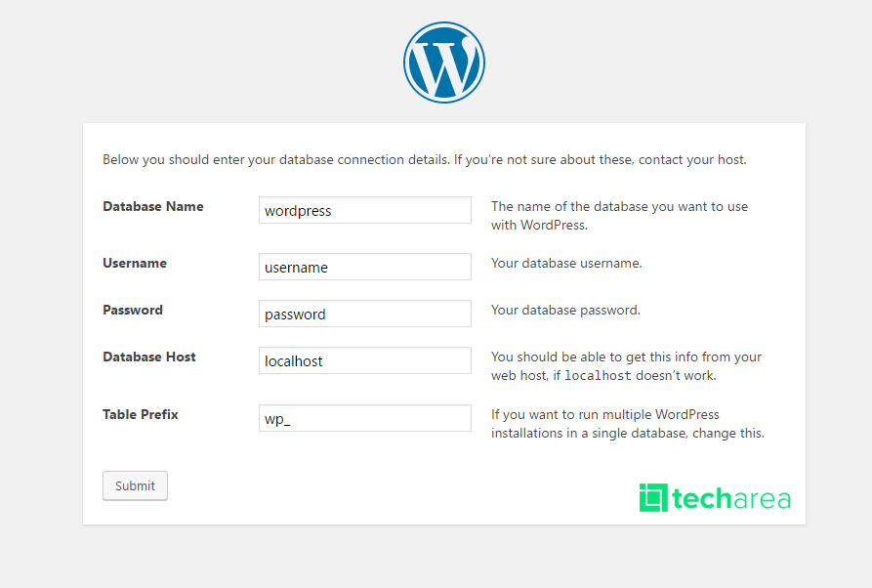The width and height of the screenshot is (872, 588).
Task: Click the Table Prefix label
Action: pos(141,414)
